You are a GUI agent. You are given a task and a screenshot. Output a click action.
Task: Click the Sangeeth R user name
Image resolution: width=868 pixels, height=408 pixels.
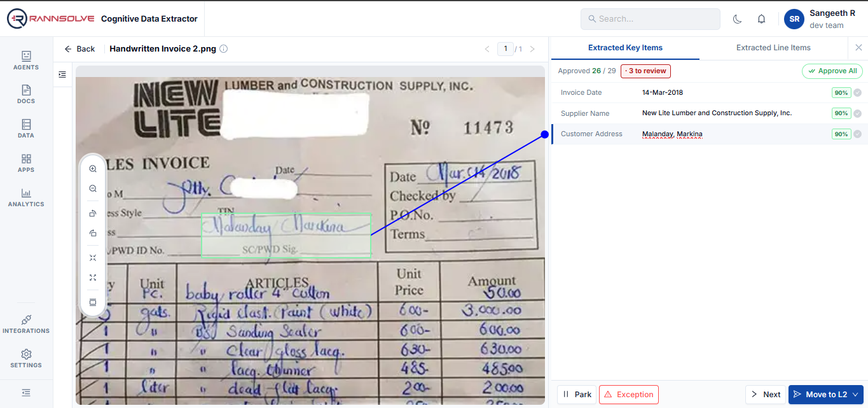coord(832,13)
